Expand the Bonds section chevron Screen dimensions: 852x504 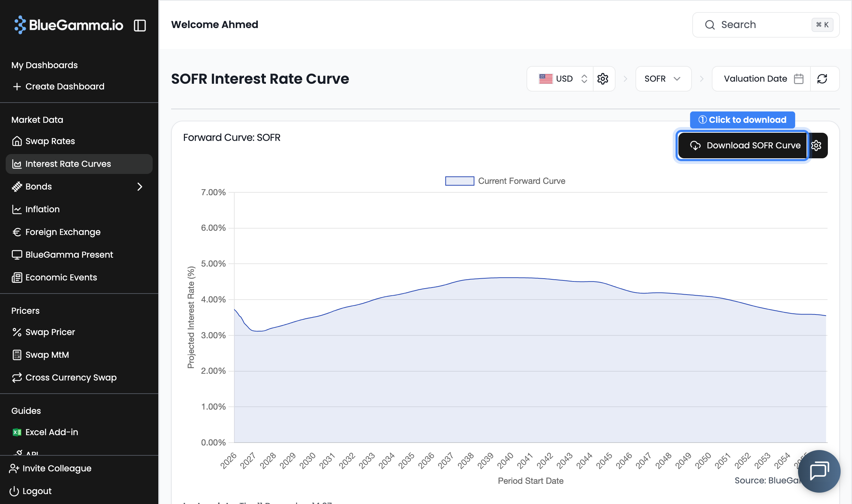(x=140, y=186)
